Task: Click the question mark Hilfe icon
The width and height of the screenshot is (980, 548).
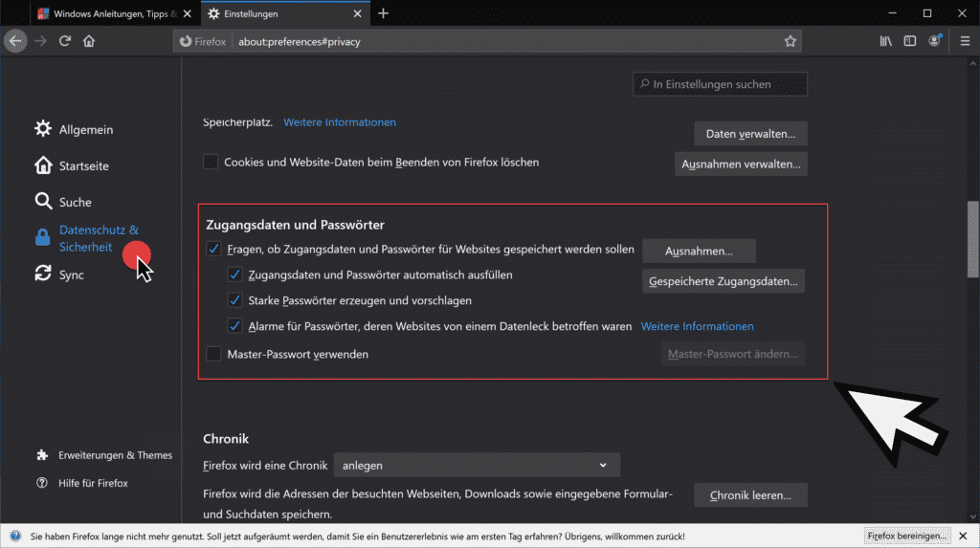Action: (42, 482)
